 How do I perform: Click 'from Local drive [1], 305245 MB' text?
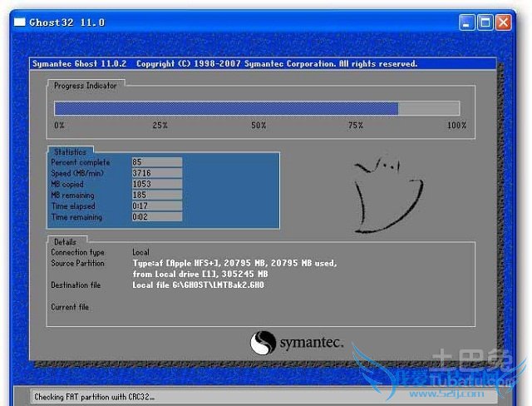pyautogui.click(x=200, y=274)
